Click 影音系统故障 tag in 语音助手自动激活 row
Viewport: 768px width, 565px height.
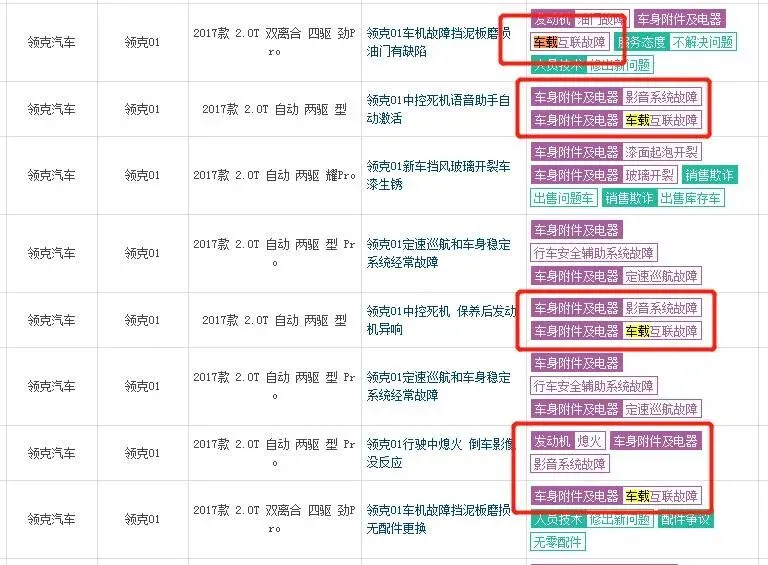tap(662, 97)
